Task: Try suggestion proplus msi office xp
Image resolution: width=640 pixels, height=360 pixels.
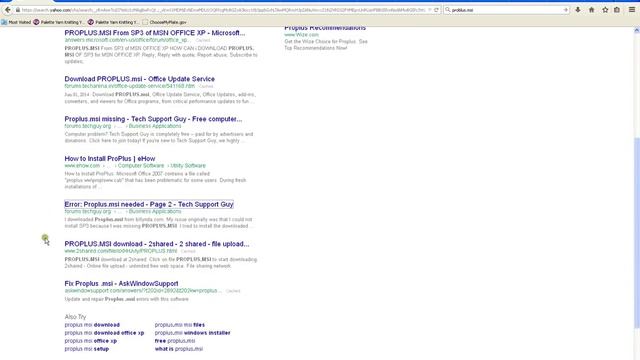Action: click(91, 341)
